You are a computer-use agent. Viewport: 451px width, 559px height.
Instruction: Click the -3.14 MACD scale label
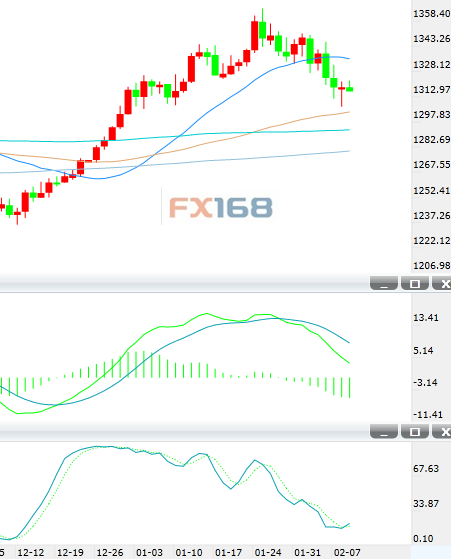[425, 383]
